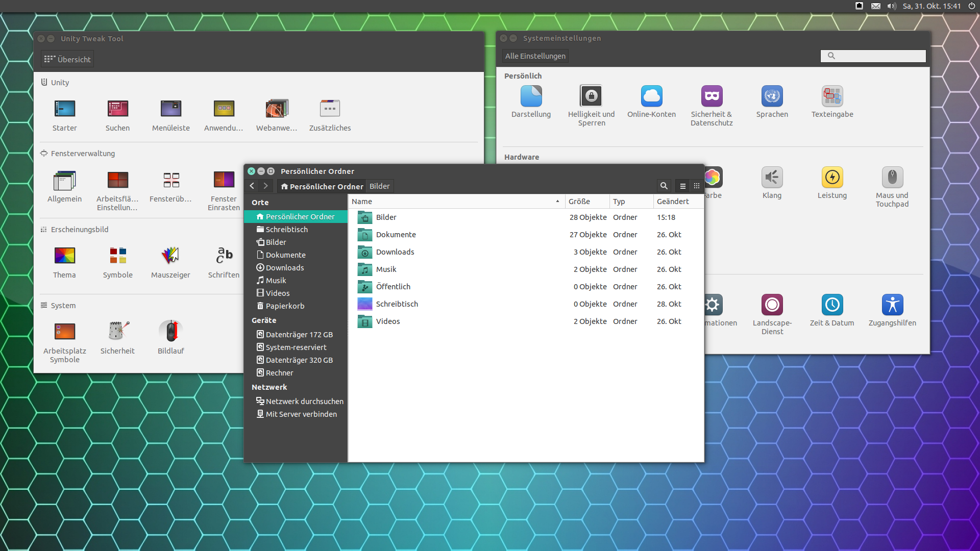Switch to grid view in file manager
This screenshot has height=551, width=980.
tap(697, 186)
